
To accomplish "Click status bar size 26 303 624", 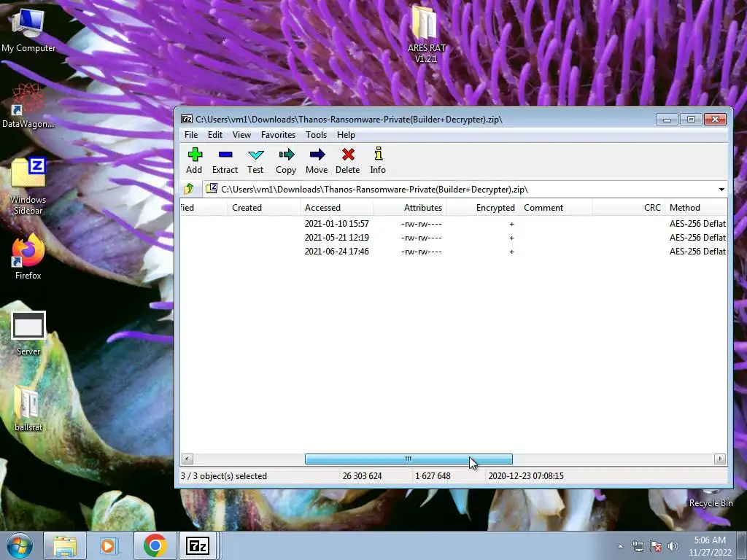I will tap(362, 475).
